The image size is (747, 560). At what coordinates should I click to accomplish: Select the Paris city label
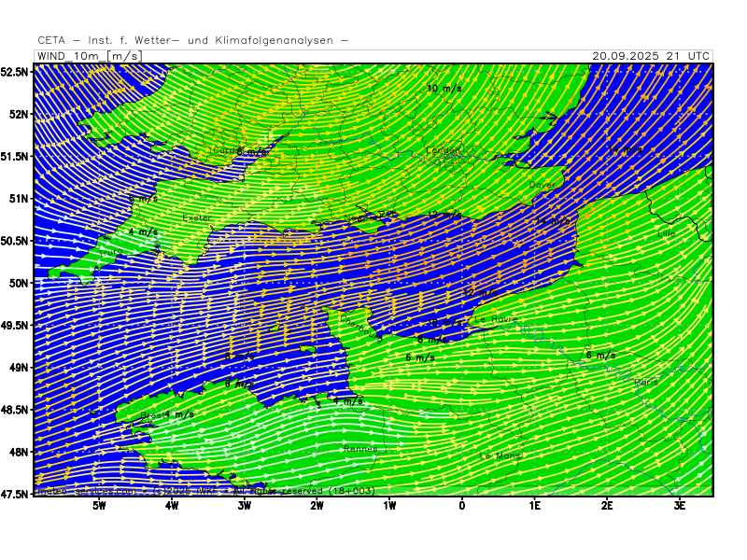tap(646, 383)
